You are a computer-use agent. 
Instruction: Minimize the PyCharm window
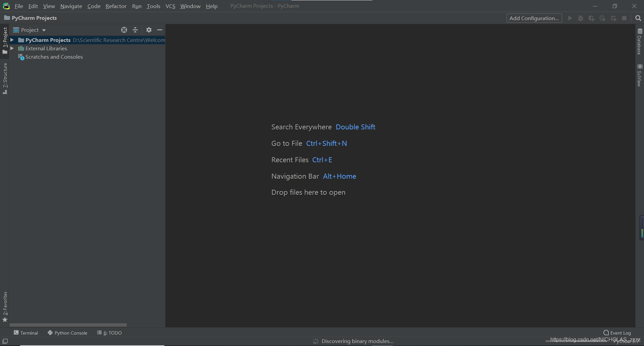[595, 6]
